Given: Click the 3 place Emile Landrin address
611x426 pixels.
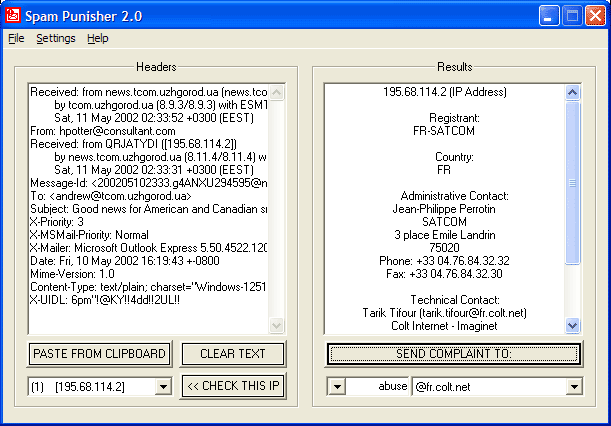Looking at the screenshot, I should tap(445, 235).
